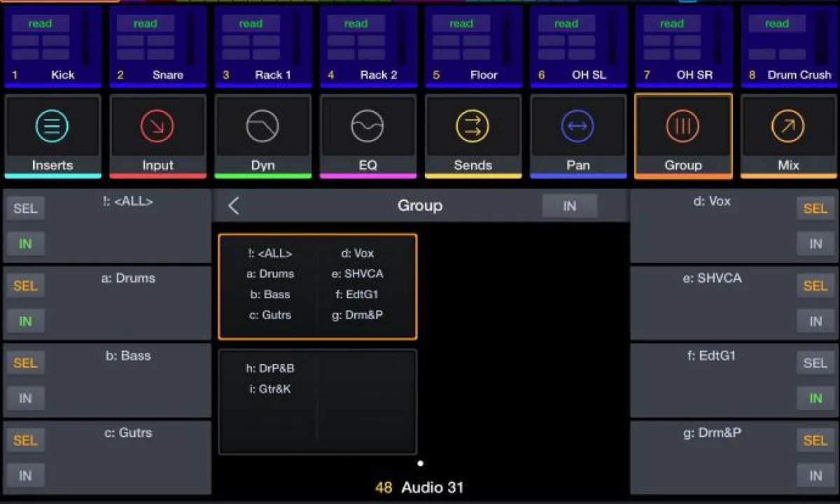Select the OH SR track name
This screenshot has height=504, width=840.
pyautogui.click(x=694, y=74)
